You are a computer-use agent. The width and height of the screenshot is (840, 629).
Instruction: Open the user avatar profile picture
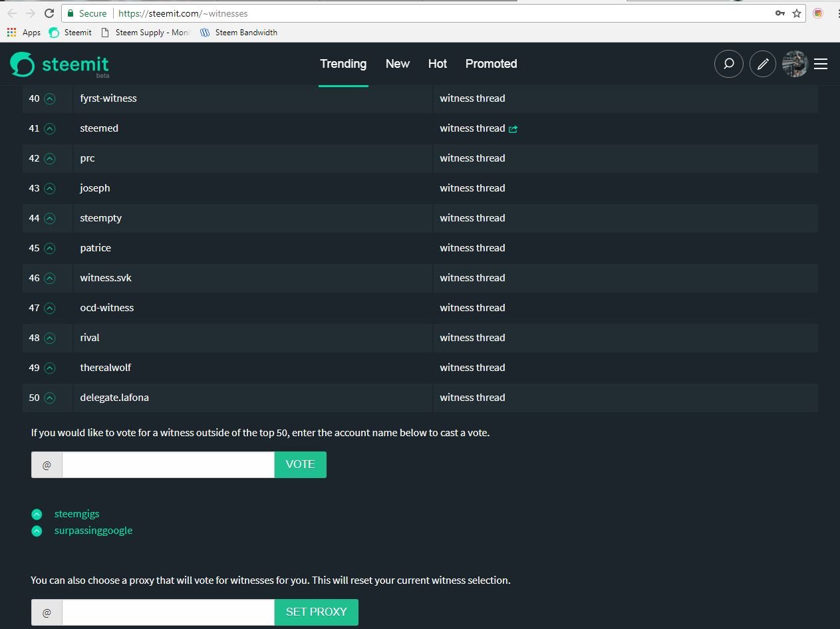(795, 64)
